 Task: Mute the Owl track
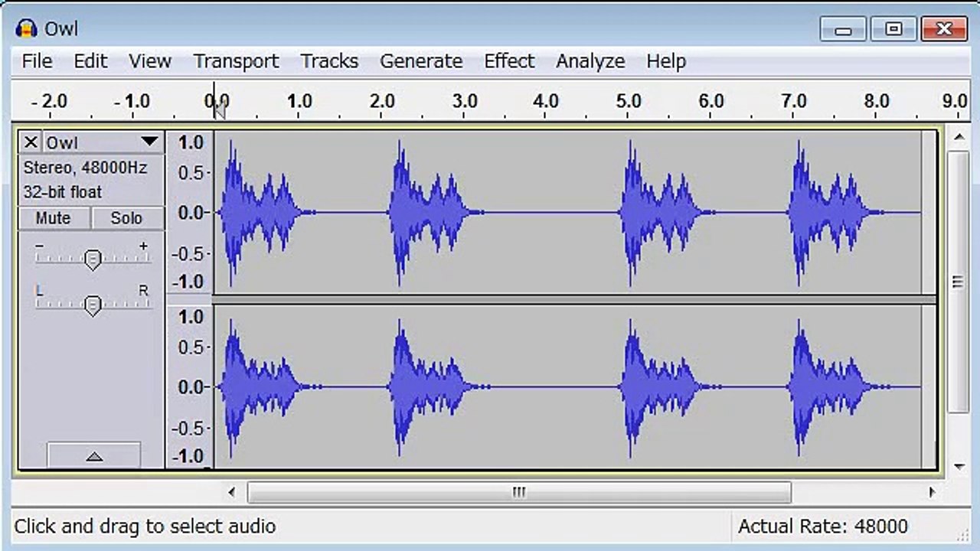pyautogui.click(x=53, y=218)
